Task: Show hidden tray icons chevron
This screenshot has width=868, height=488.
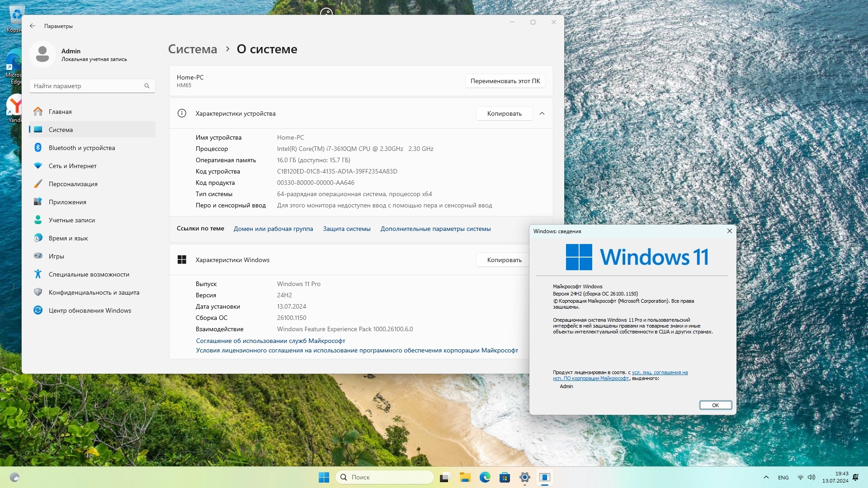Action: click(x=766, y=477)
